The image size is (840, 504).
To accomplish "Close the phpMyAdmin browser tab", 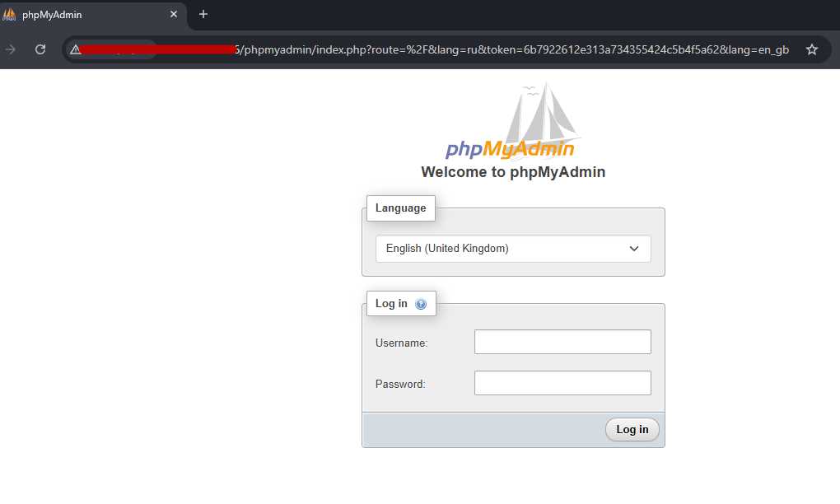I will point(174,15).
